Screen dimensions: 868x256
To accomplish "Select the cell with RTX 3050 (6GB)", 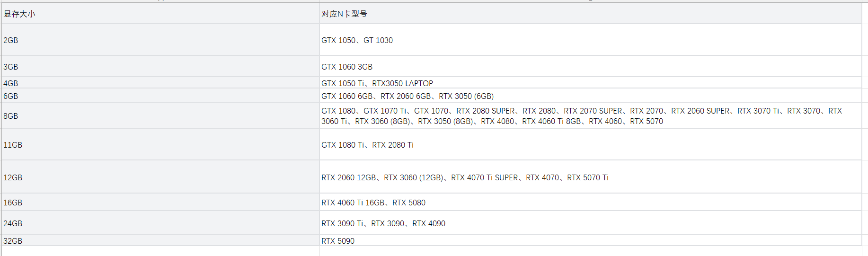I will 591,96.
